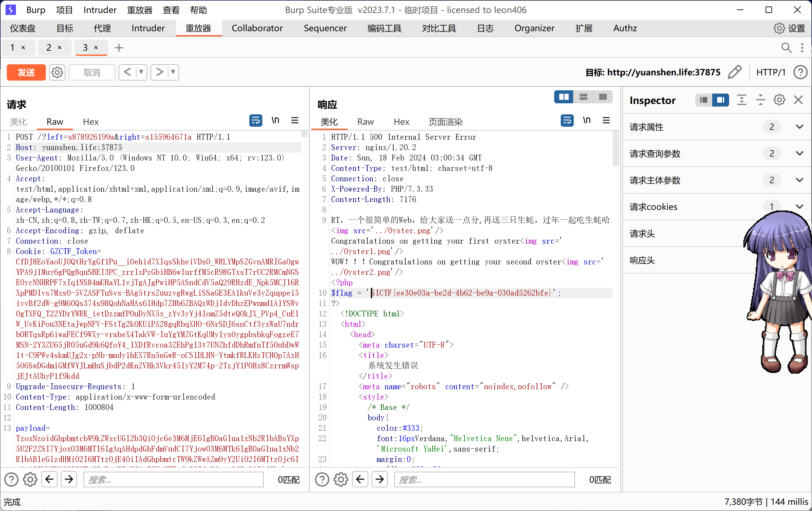Open the 重放器 menu in menu bar
Image resolution: width=812 pixels, height=511 pixels.
[x=139, y=10]
